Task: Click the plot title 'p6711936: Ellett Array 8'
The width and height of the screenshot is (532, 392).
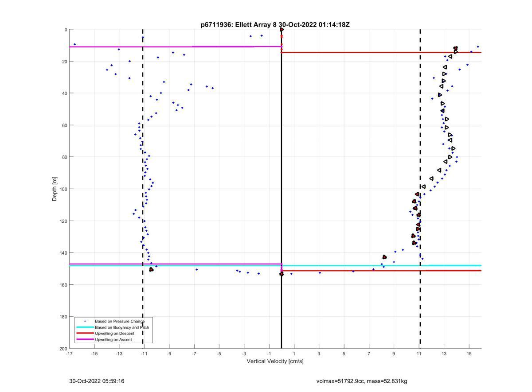Action: (239, 25)
